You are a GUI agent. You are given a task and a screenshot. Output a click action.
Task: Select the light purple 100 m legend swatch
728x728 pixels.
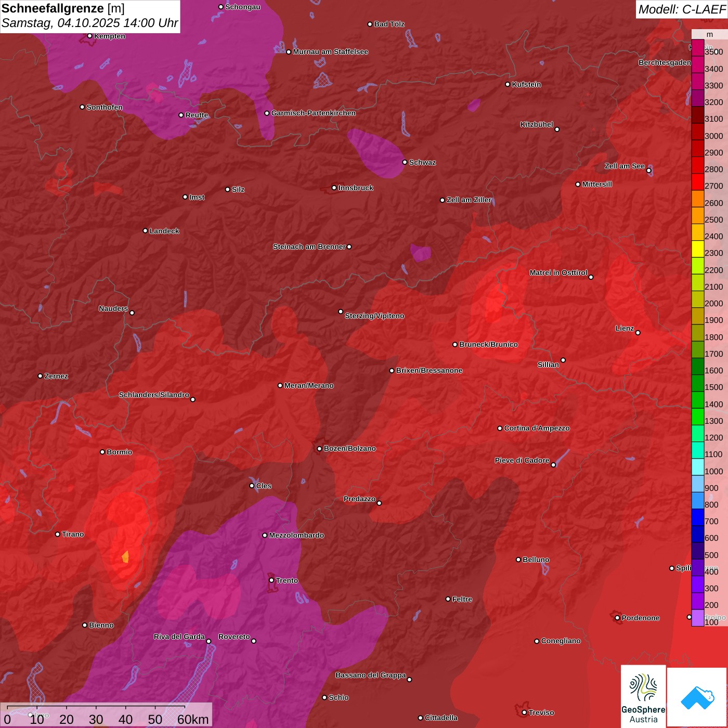[x=698, y=618]
